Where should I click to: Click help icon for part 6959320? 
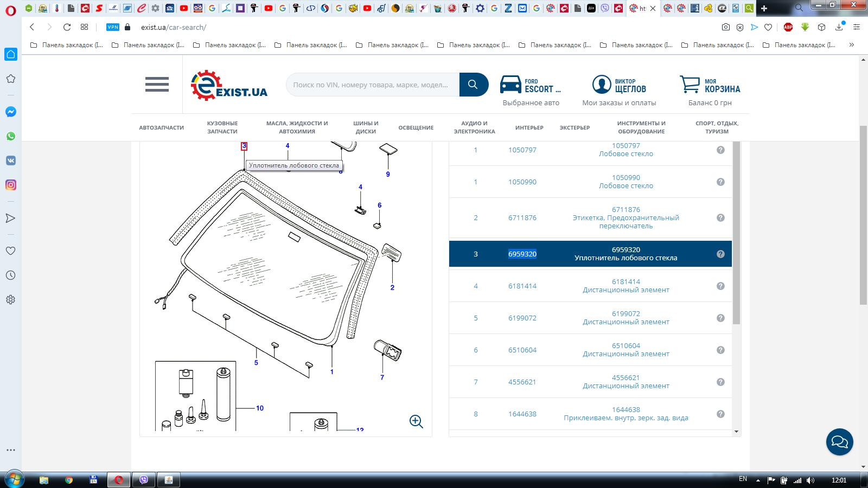pos(720,254)
